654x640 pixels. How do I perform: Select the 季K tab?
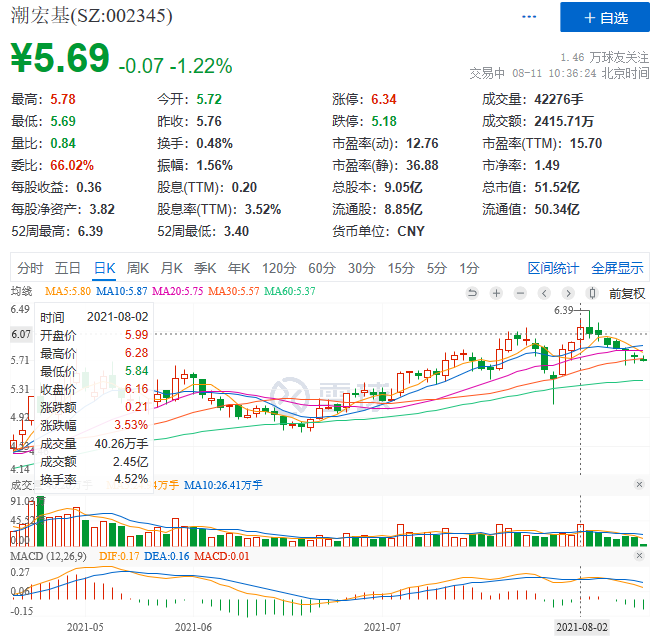205,268
